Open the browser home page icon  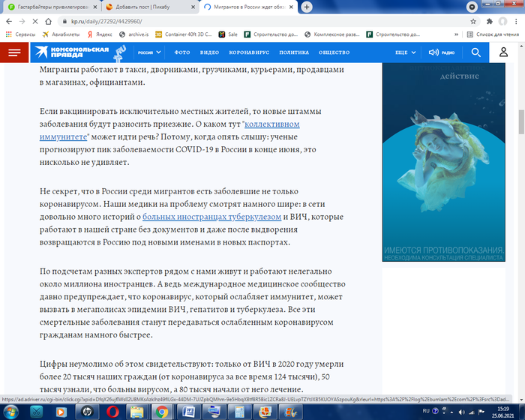(x=48, y=22)
